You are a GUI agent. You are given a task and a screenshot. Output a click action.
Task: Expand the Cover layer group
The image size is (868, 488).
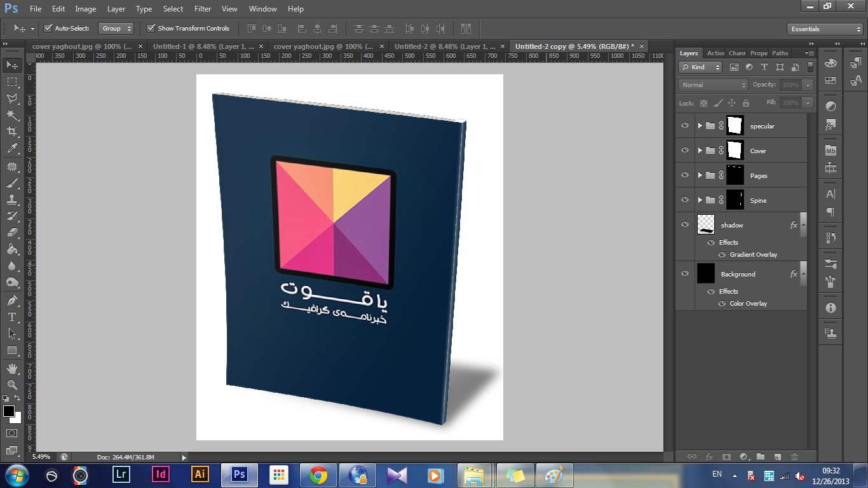click(700, 151)
